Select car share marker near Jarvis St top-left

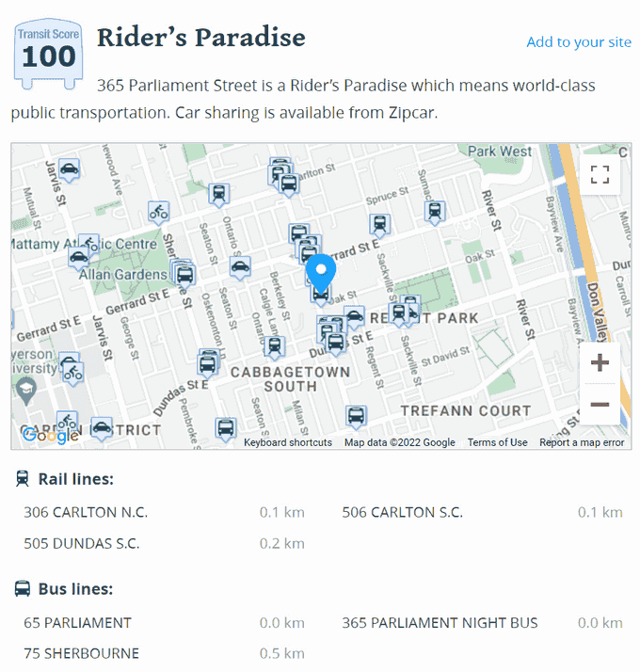coord(69,170)
